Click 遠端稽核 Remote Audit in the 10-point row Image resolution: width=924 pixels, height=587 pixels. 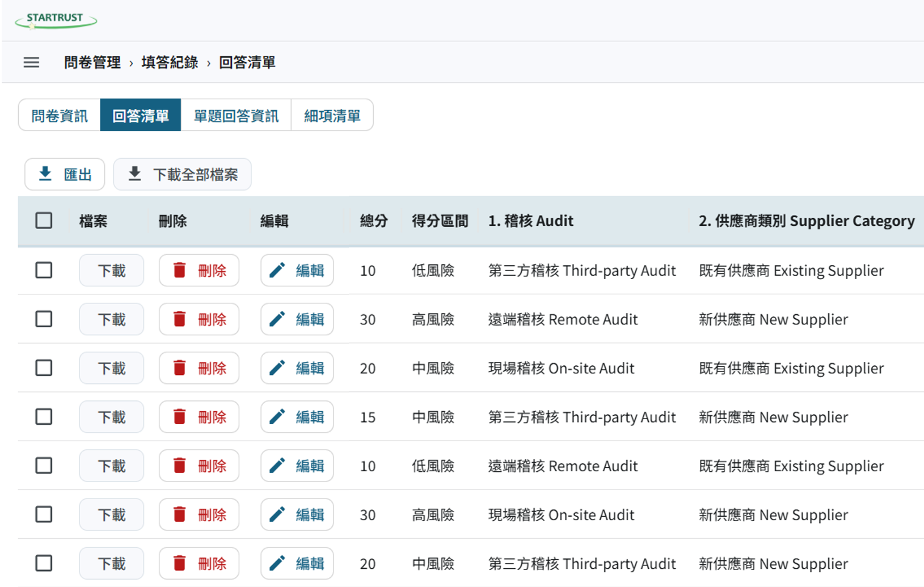[x=563, y=466]
